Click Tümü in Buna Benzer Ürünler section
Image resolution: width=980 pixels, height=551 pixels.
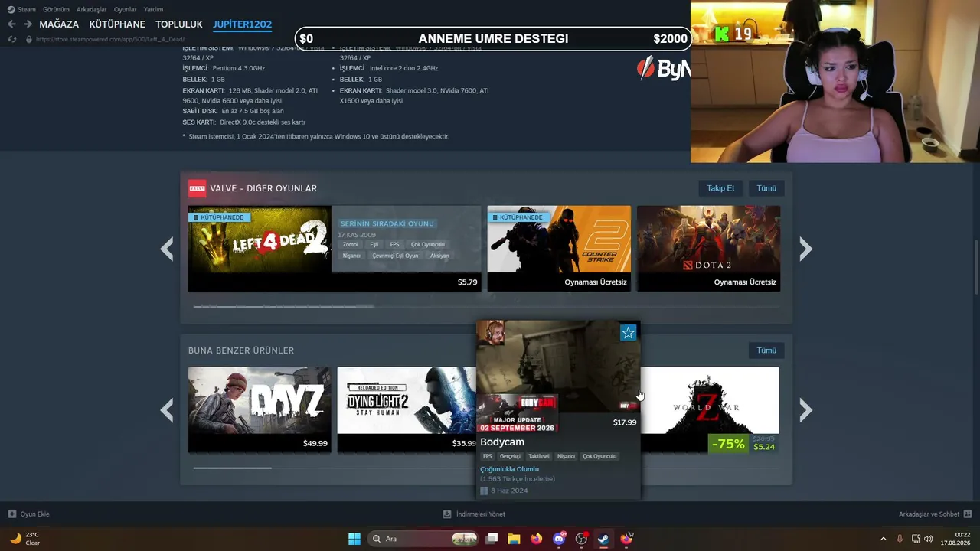click(x=766, y=350)
